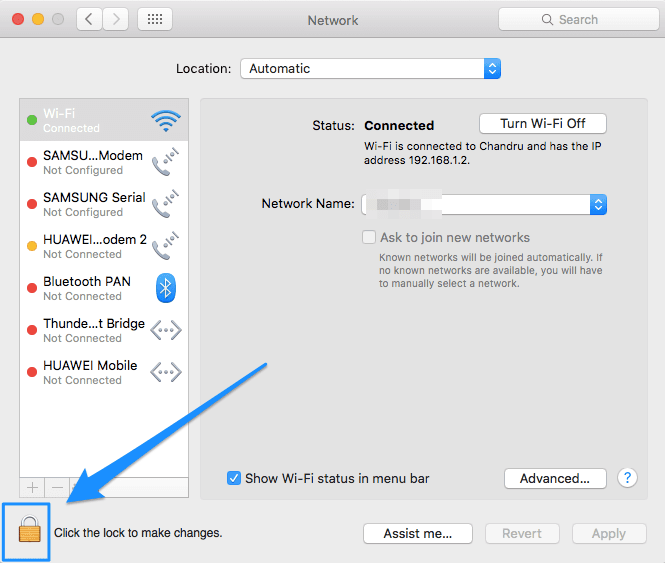This screenshot has height=563, width=665.
Task: Click the HUAWEI Mobile arrows icon
Action: (x=166, y=372)
